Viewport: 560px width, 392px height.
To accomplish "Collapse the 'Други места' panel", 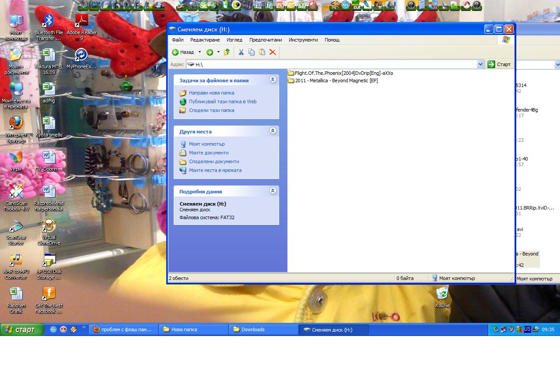I will pyautogui.click(x=273, y=131).
